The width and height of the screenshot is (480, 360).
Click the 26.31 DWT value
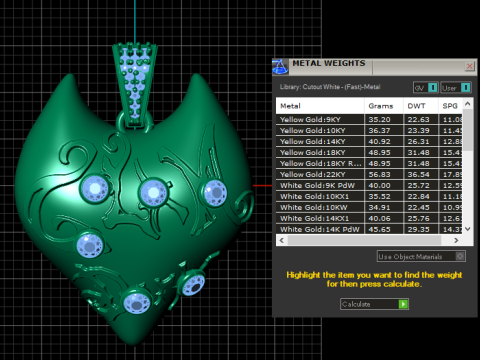[418, 141]
